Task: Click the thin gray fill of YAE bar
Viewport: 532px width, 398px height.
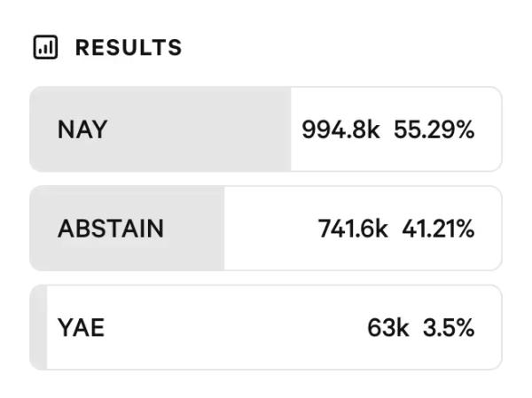Action: [x=38, y=328]
